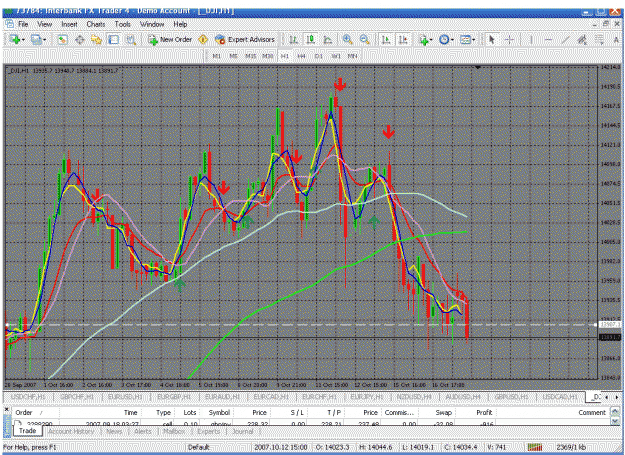Toggle the Expert Advisors button
The height and width of the screenshot is (455, 625).
point(245,39)
